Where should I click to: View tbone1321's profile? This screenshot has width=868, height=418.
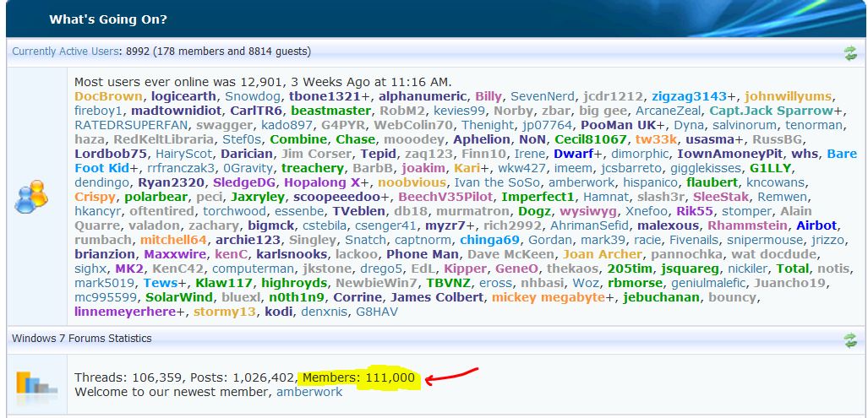click(x=325, y=96)
